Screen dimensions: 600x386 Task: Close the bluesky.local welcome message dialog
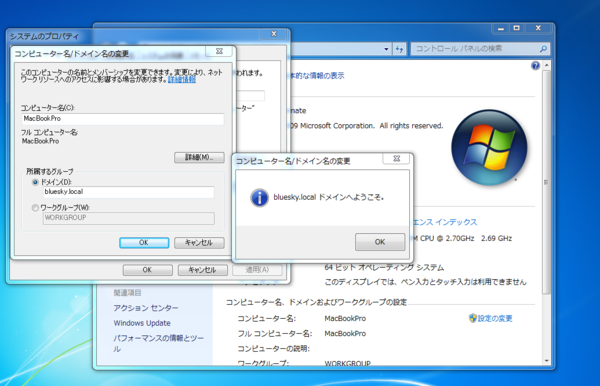[396, 159]
